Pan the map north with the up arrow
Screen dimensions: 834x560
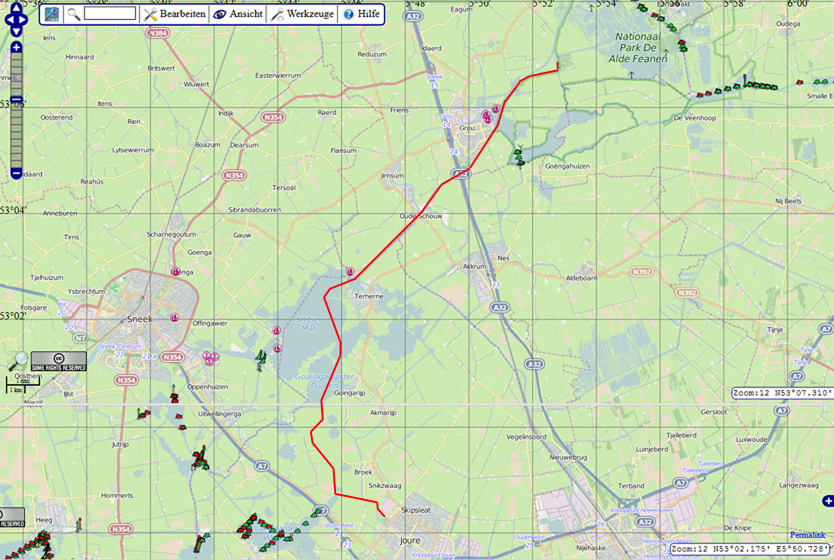(x=16, y=7)
